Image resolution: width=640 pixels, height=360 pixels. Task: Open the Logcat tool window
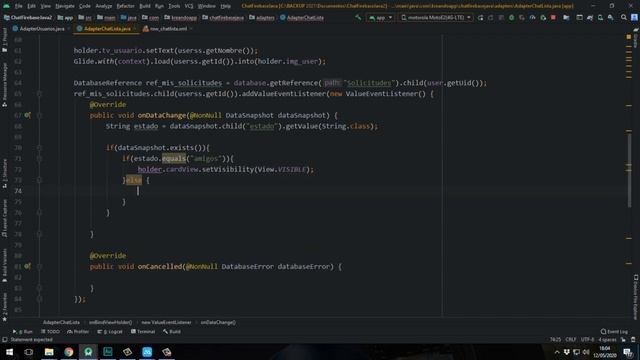pos(110,331)
